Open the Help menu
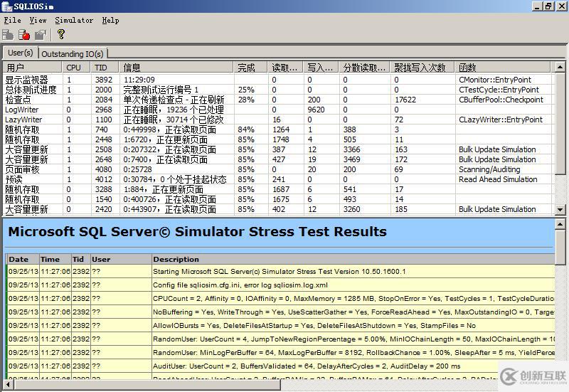569x392 pixels. click(110, 20)
